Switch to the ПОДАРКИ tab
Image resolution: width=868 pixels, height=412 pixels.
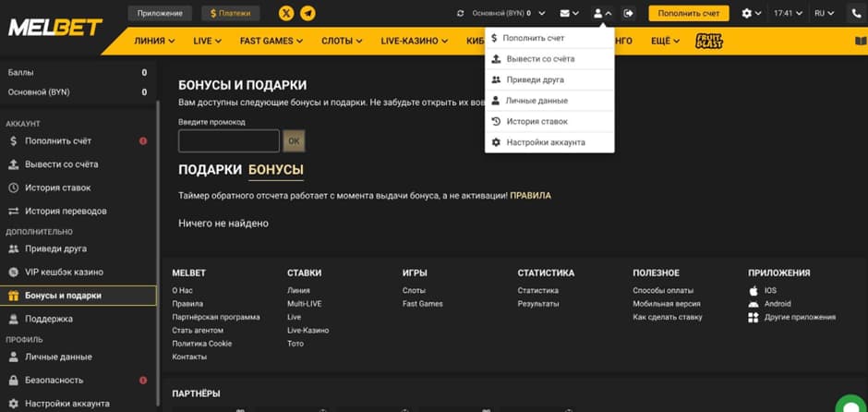tap(210, 170)
